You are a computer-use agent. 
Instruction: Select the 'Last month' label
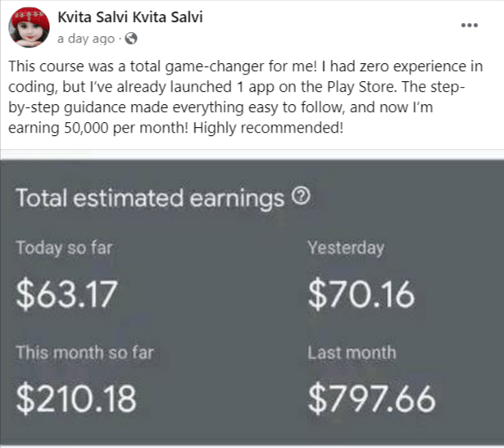point(352,353)
